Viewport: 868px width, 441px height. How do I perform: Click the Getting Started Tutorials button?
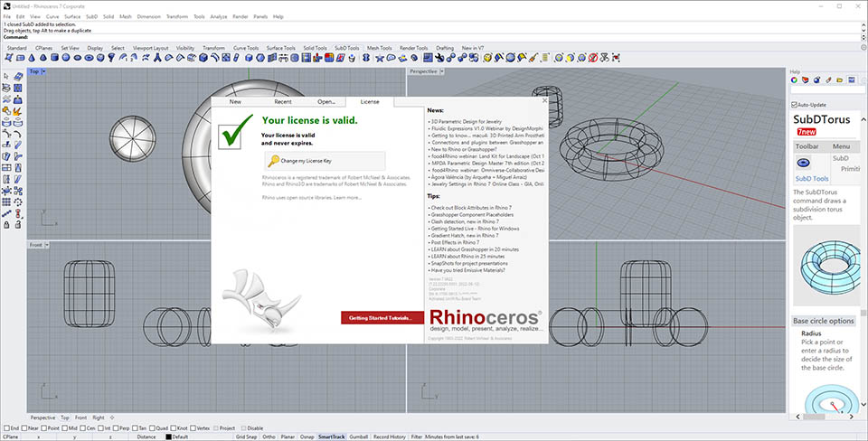(x=382, y=317)
